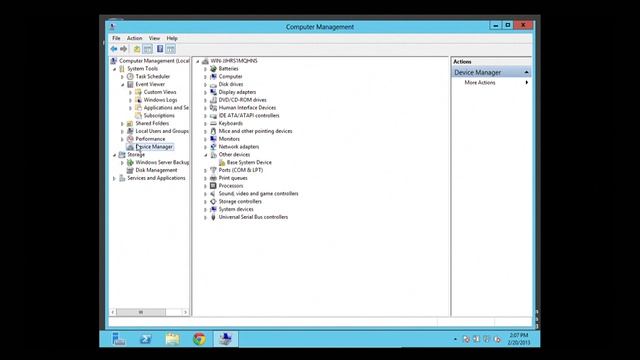640x360 pixels.
Task: Select IDE ATA/ATAPI controllers text
Action: point(249,116)
